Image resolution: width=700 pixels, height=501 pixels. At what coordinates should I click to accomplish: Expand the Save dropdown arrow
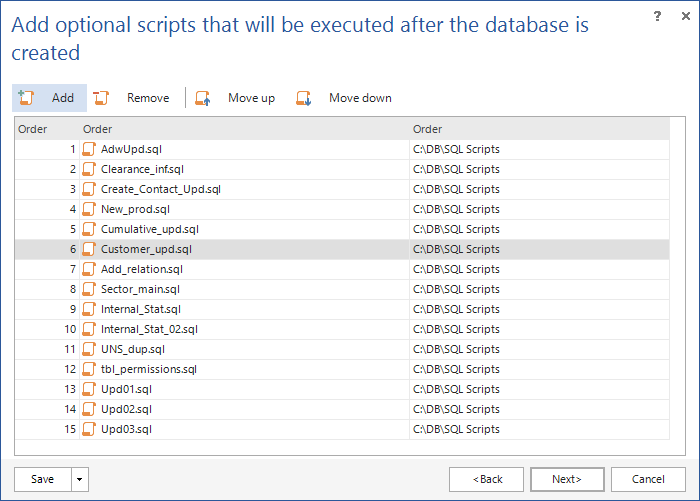click(x=80, y=479)
